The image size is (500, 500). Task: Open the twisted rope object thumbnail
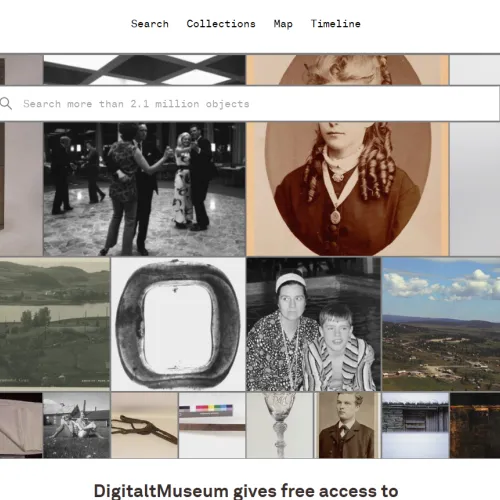[144, 425]
